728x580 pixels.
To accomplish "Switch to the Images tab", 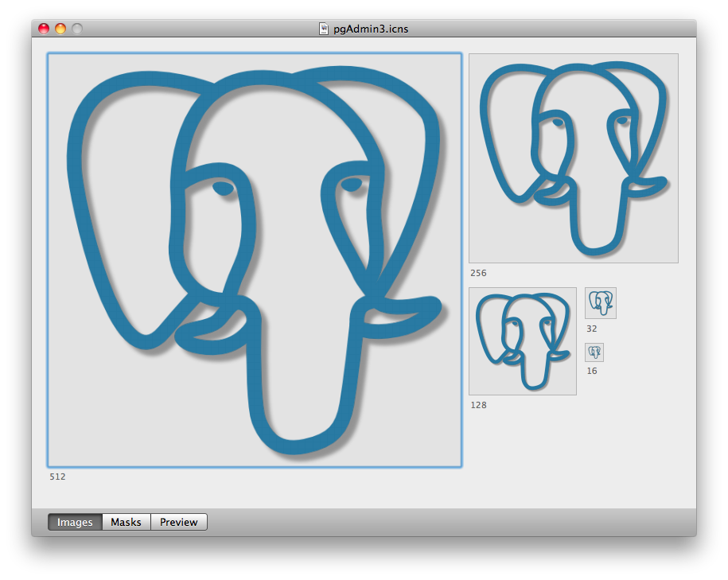I will 75,522.
